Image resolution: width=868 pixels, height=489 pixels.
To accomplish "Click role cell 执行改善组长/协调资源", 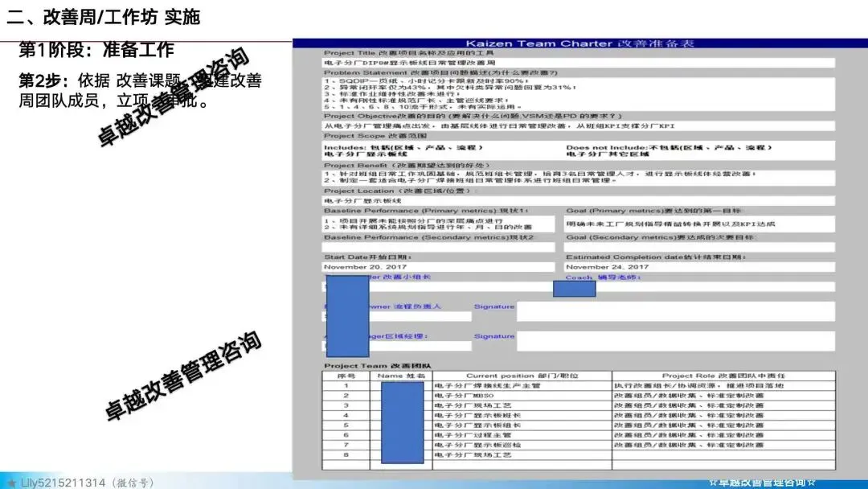I will pos(723,386).
